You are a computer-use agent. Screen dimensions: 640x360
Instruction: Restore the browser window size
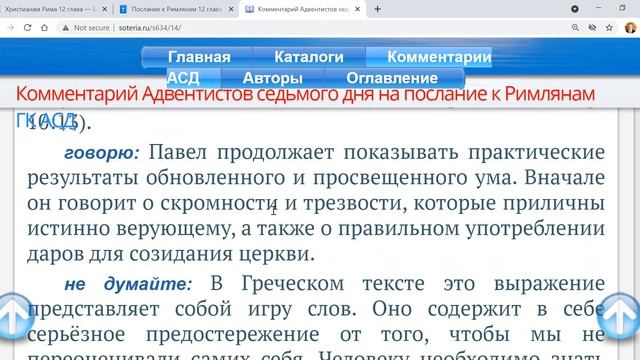point(622,8)
